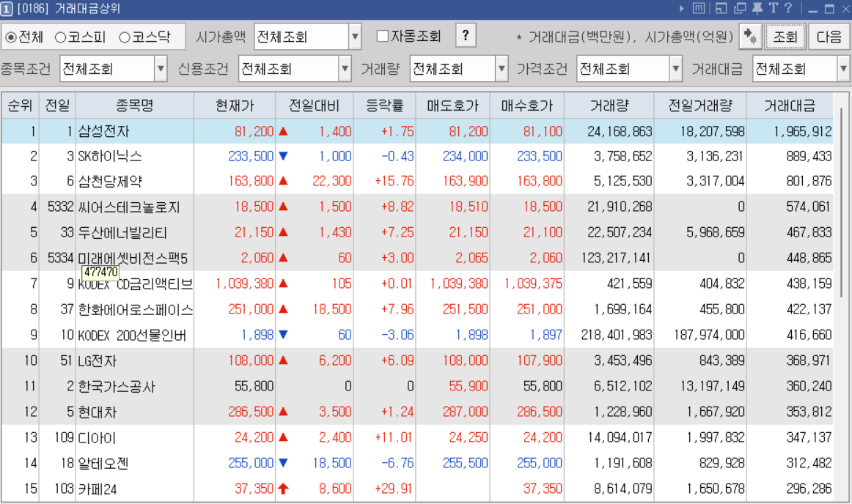Click the 전일 rank column header

58,105
